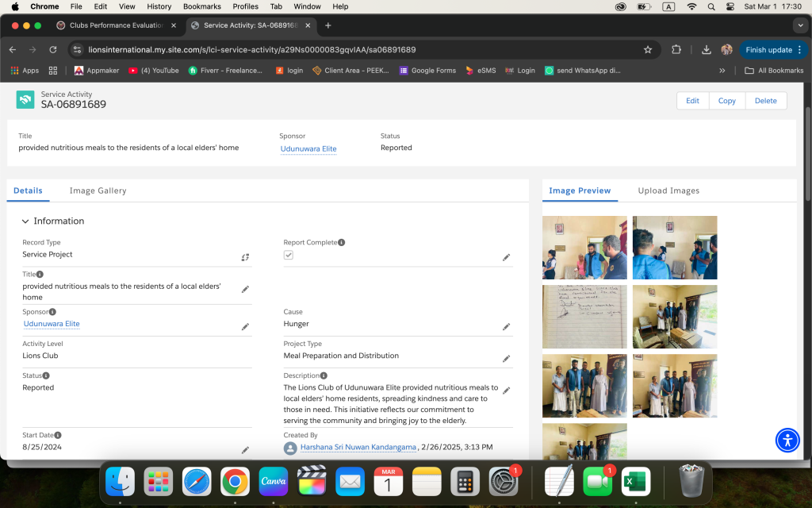This screenshot has height=508, width=812.
Task: Click the Edit button for the record
Action: pyautogui.click(x=692, y=101)
